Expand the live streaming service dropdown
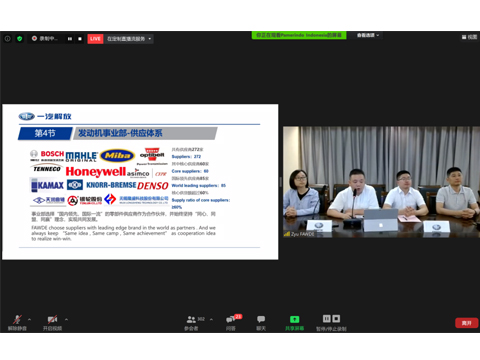 (x=150, y=39)
